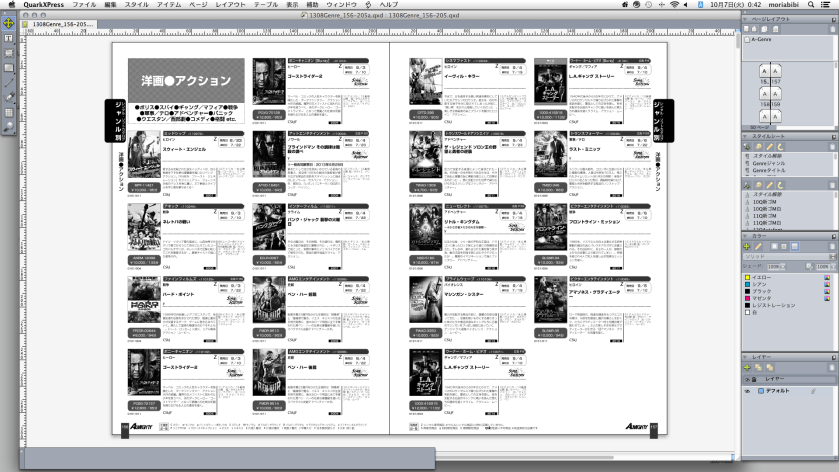The width and height of the screenshot is (839, 472).
Task: Open the shade percentage dropdown arrow
Action: click(783, 267)
